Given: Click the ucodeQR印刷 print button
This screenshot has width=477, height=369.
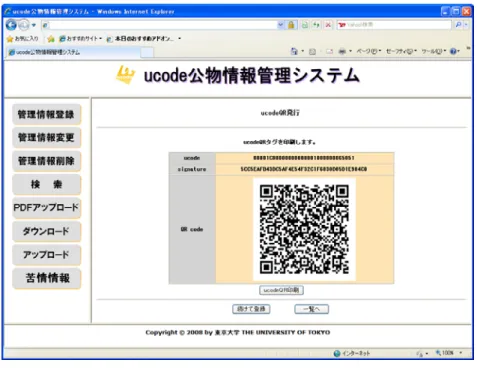Looking at the screenshot, I should pyautogui.click(x=281, y=290).
